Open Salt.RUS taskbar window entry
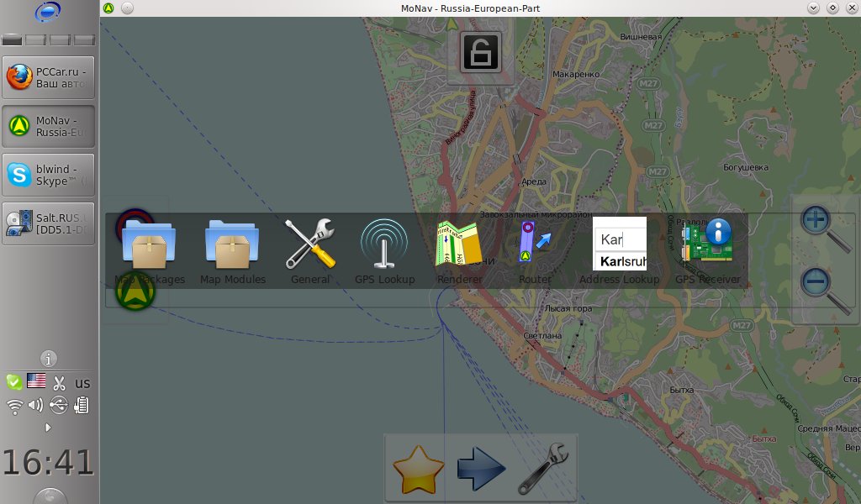 [49, 223]
